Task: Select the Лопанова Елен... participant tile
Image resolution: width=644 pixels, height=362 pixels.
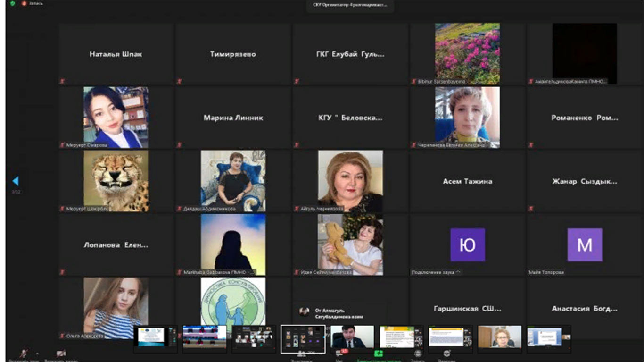Action: [116, 245]
